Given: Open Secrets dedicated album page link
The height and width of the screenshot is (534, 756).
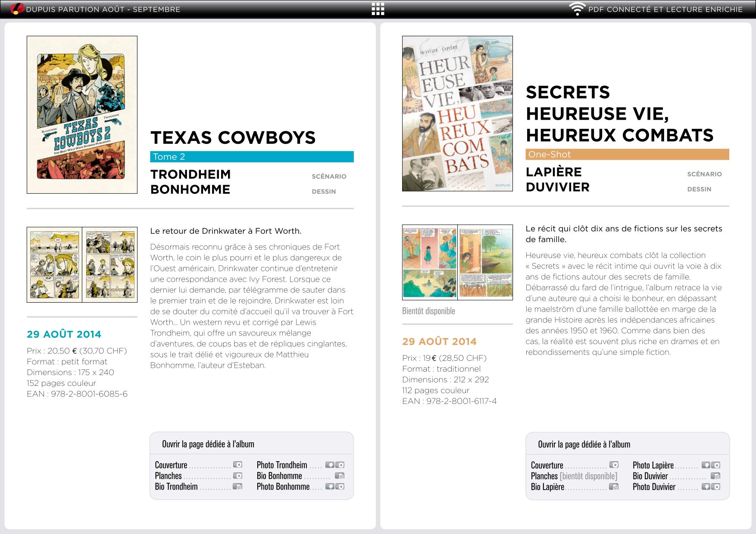Looking at the screenshot, I should [x=584, y=444].
